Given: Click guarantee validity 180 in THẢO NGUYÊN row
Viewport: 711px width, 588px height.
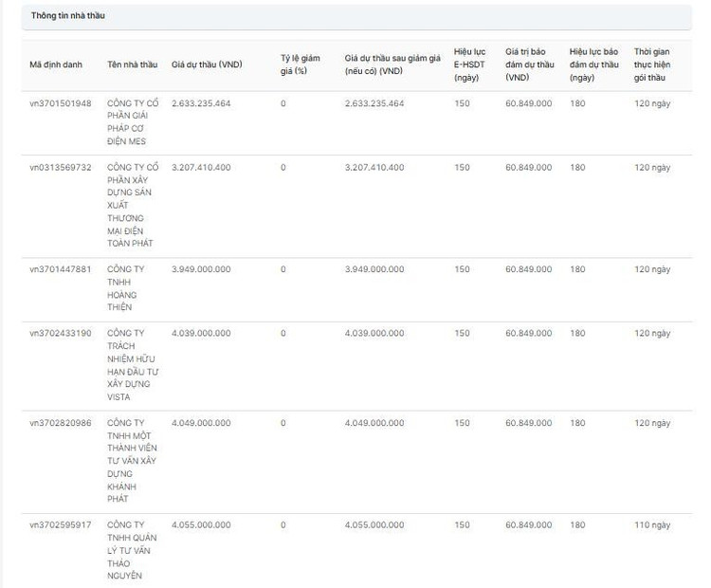Looking at the screenshot, I should pyautogui.click(x=577, y=525).
